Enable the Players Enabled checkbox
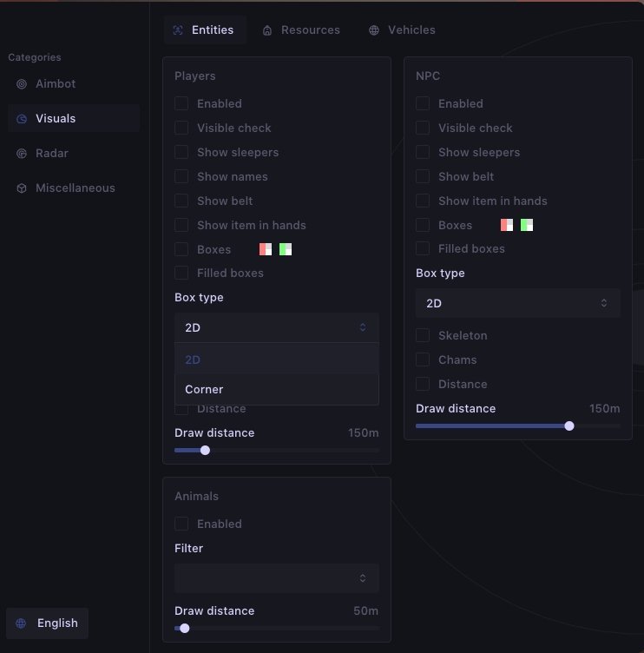Screen dimensions: 644x653 (181, 103)
